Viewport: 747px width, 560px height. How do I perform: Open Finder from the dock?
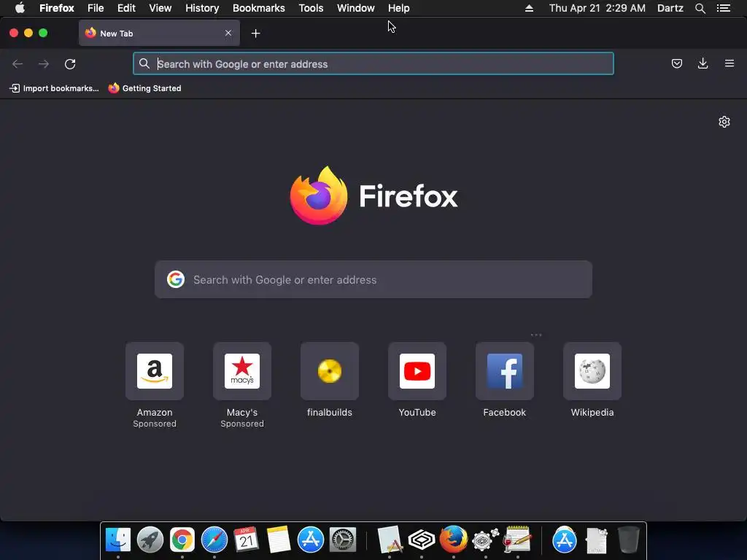(x=117, y=540)
